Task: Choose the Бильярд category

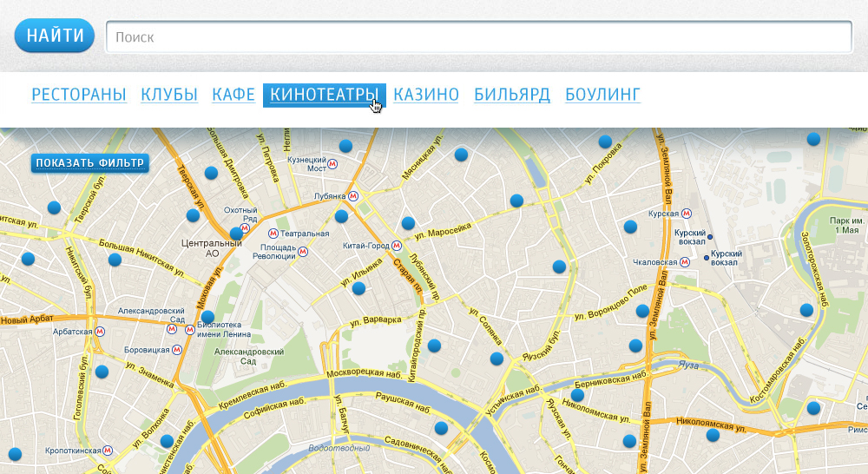Action: pyautogui.click(x=512, y=95)
